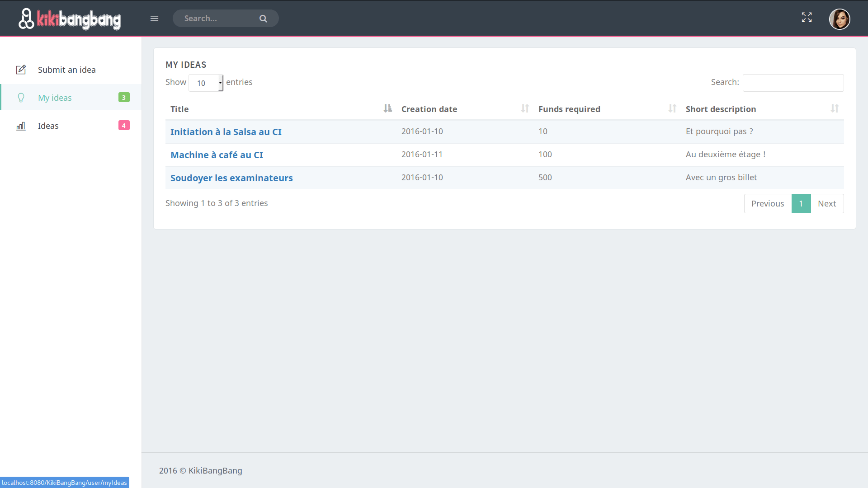
Task: Click the KikiBangBang logo
Action: point(70,19)
